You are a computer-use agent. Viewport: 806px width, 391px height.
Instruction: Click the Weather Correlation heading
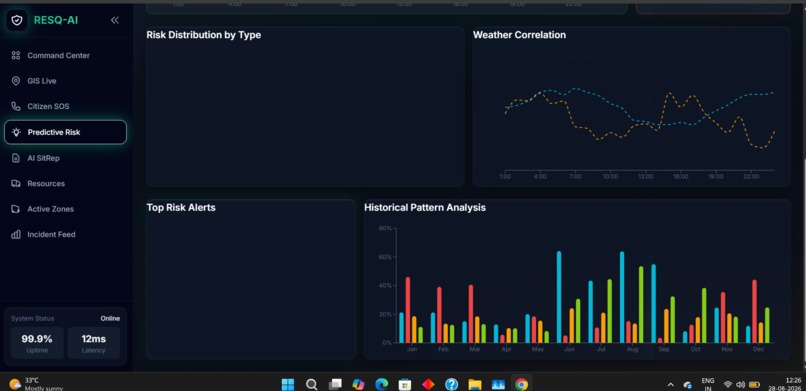[519, 35]
